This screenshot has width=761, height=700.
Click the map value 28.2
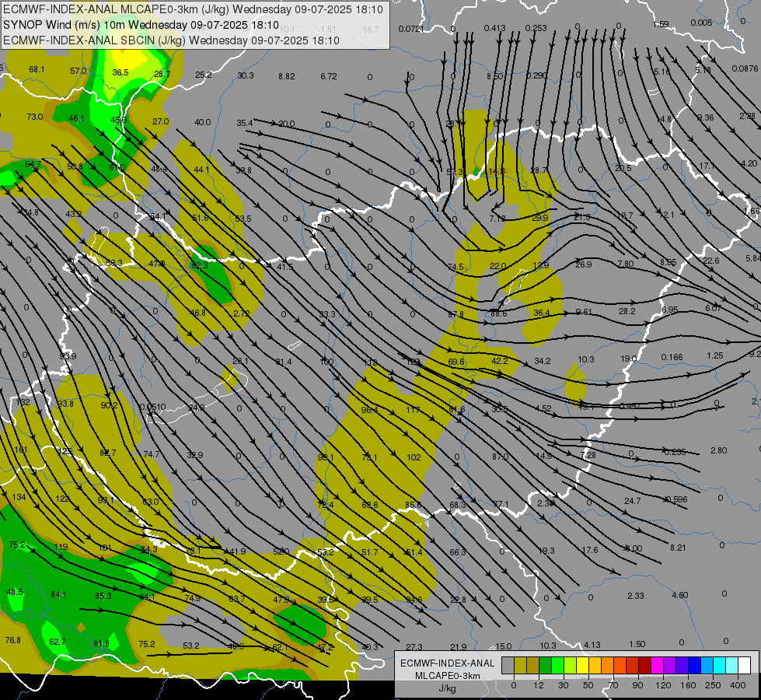(x=627, y=311)
